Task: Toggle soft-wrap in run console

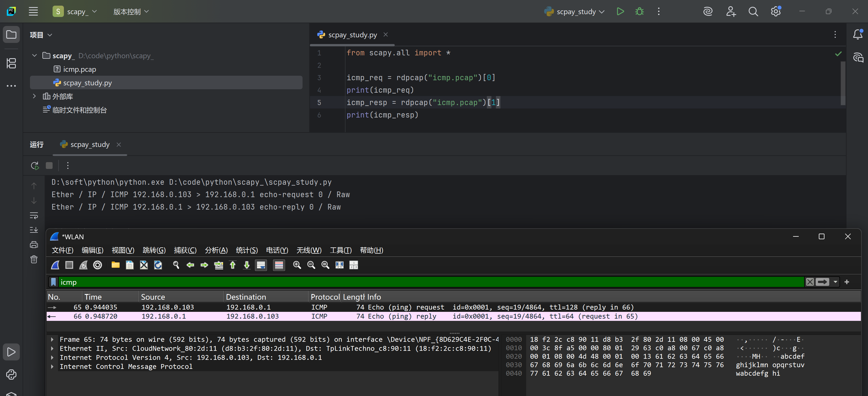Action: tap(34, 216)
